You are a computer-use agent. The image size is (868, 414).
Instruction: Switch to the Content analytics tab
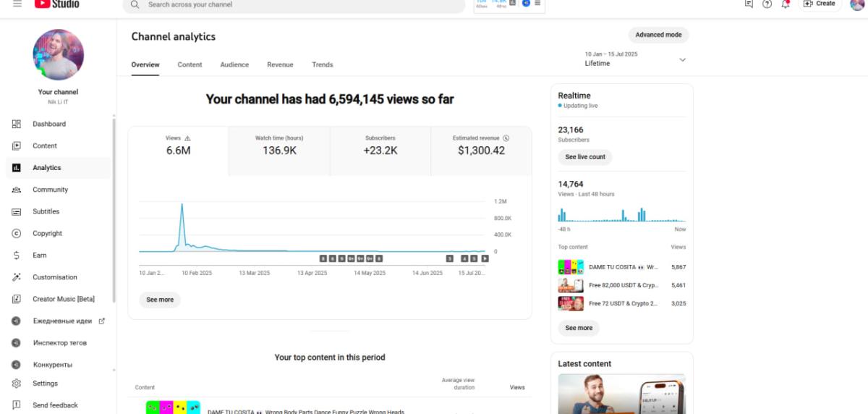click(x=190, y=64)
